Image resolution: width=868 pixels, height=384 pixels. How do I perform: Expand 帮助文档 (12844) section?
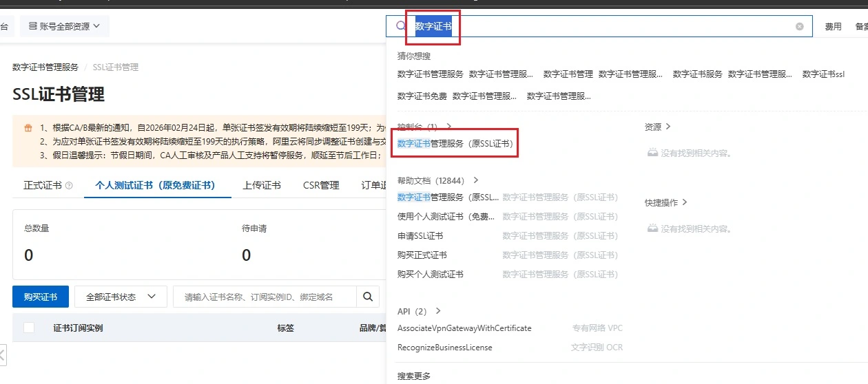click(475, 180)
